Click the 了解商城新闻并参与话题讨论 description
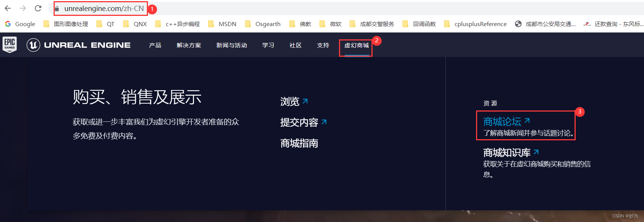 pos(529,133)
